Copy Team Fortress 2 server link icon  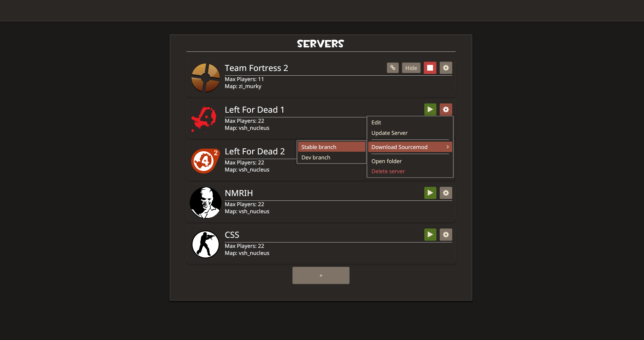pos(393,68)
